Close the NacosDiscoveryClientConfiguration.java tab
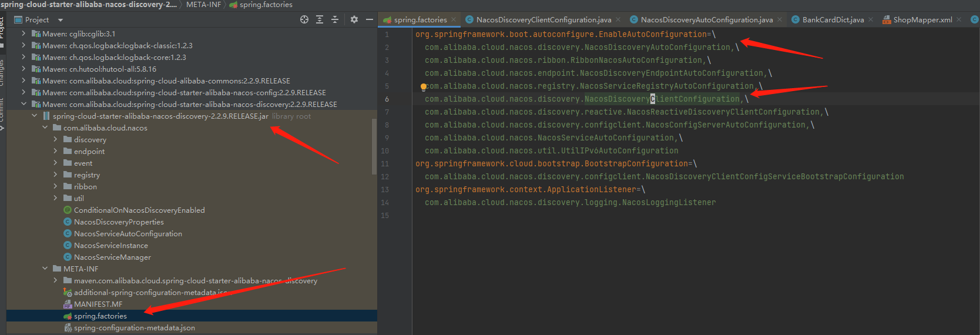Image resolution: width=980 pixels, height=335 pixels. (x=618, y=19)
